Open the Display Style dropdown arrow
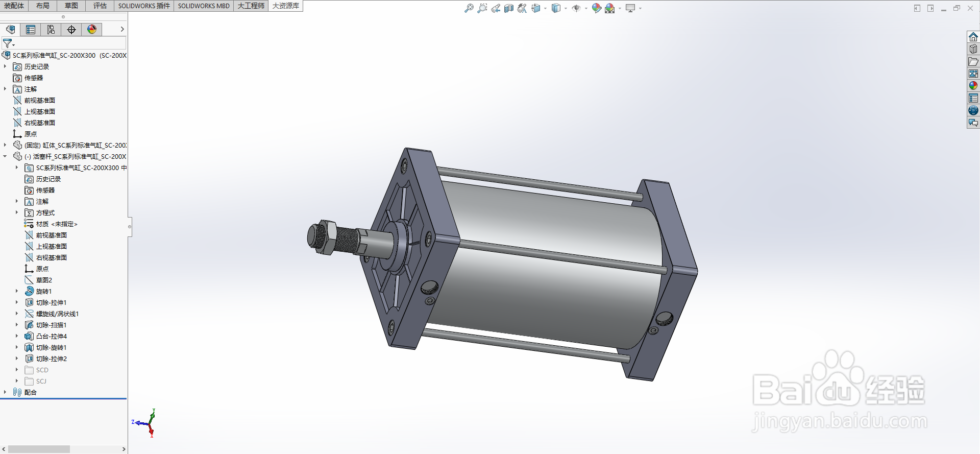This screenshot has height=454, width=980. point(566,8)
